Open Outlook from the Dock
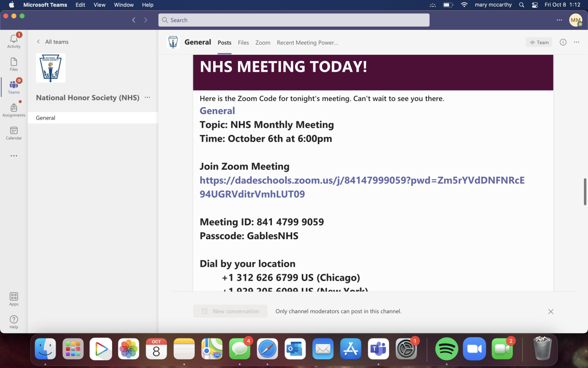 295,349
